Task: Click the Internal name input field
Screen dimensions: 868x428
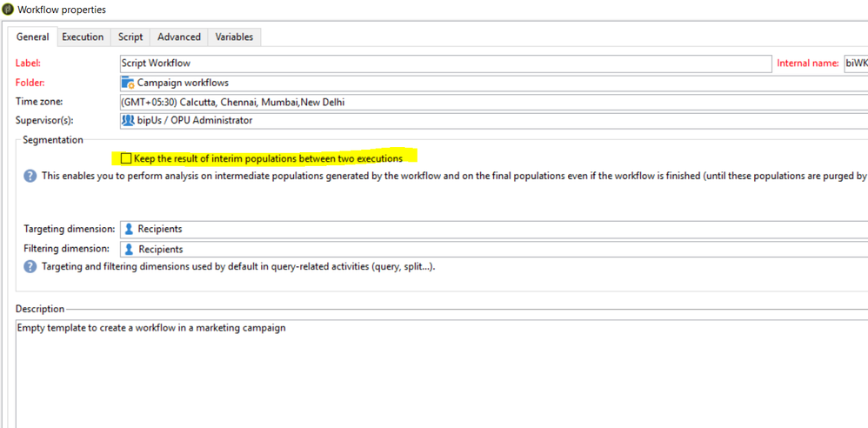Action: click(855, 64)
